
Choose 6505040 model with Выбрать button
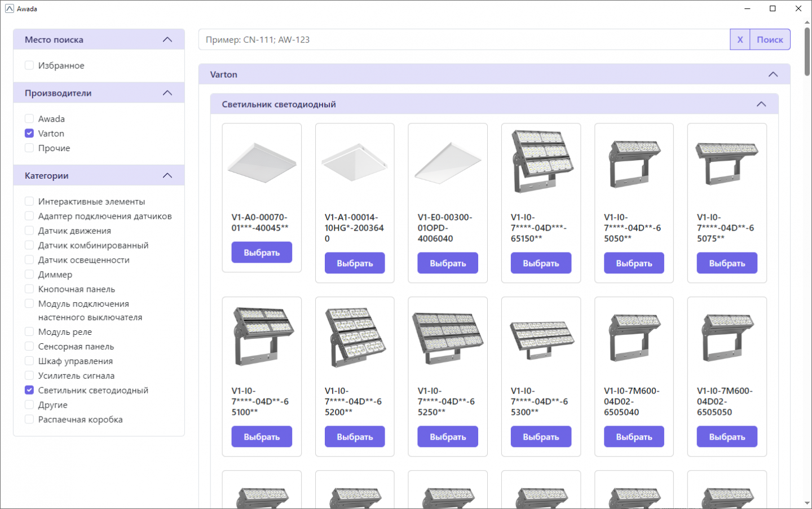(x=634, y=437)
